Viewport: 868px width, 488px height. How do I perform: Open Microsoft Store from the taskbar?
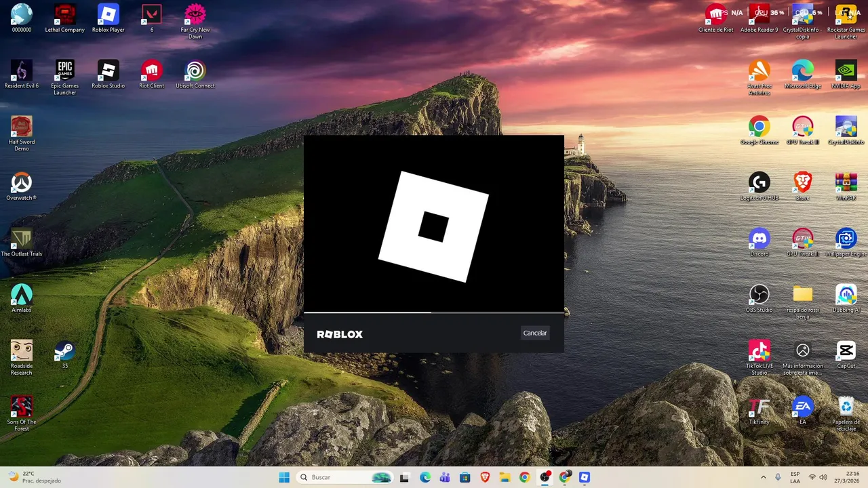click(465, 477)
